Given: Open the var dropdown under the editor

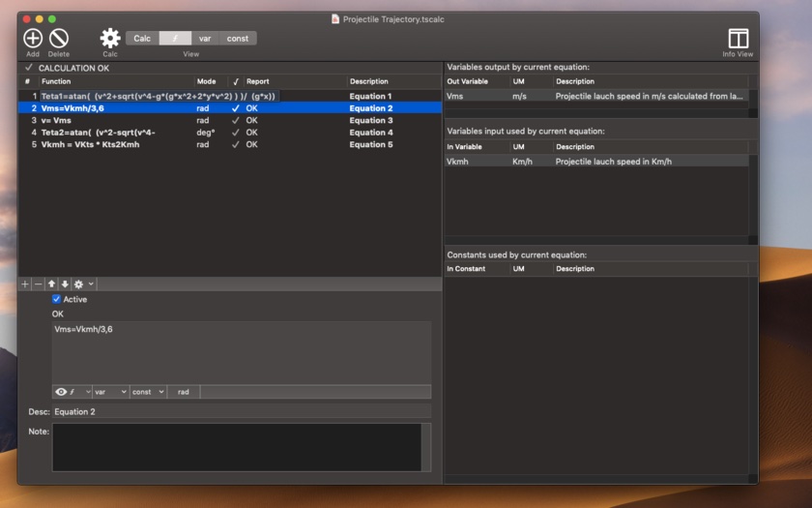Looking at the screenshot, I should click(110, 392).
